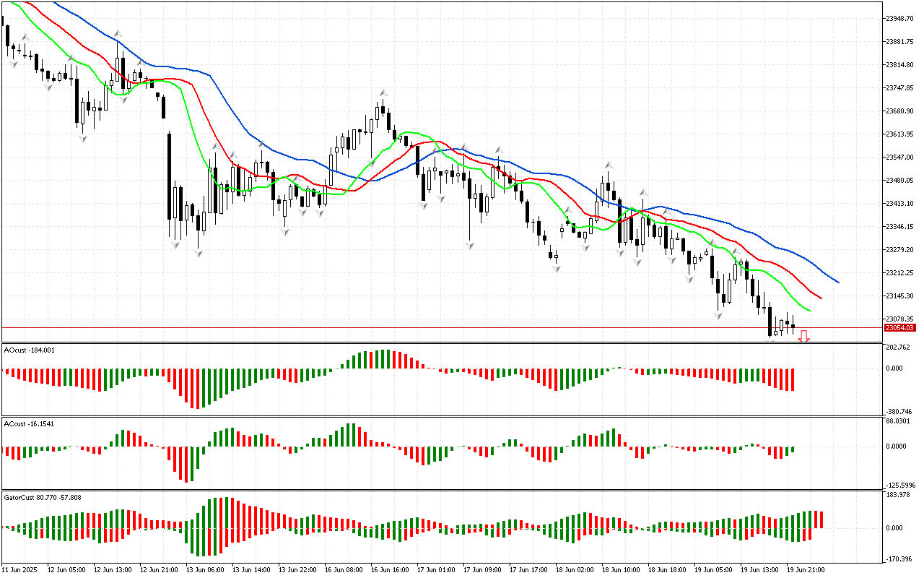The height and width of the screenshot is (578, 924).
Task: Select the blue Alligator jaw line's right end
Action: pos(837,282)
